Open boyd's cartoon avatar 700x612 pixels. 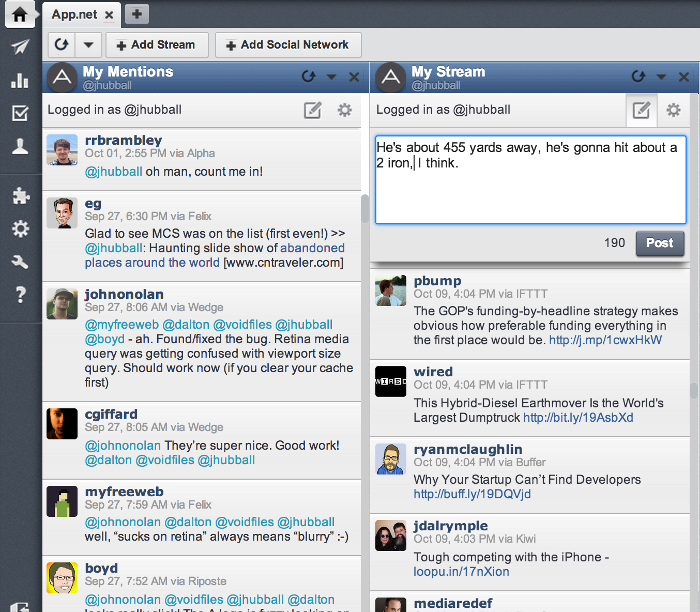pos(62,578)
